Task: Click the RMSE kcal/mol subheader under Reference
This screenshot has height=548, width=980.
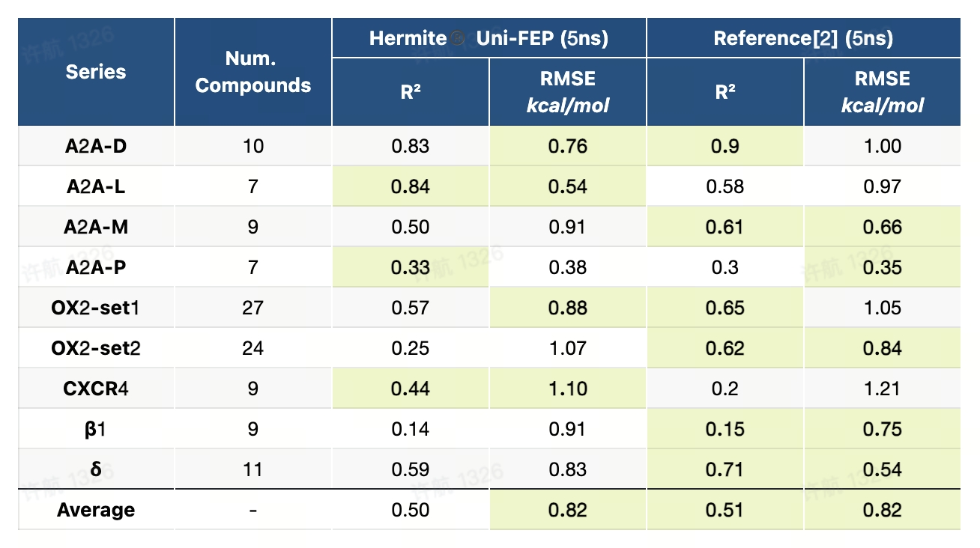Action: point(882,92)
